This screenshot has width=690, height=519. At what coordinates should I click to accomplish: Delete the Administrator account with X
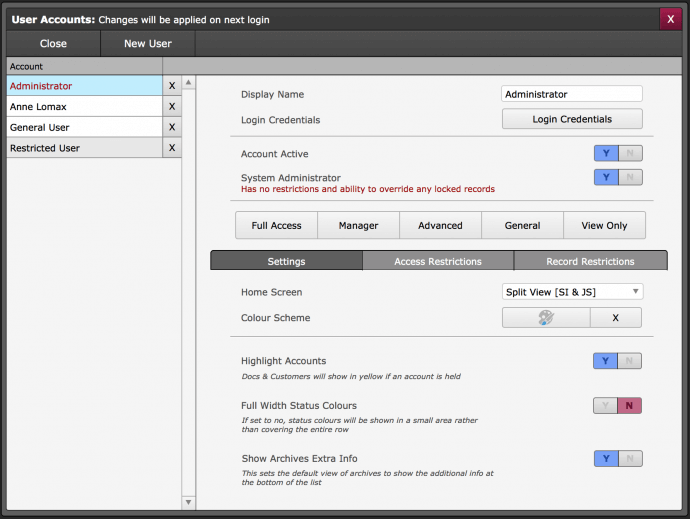tap(172, 86)
